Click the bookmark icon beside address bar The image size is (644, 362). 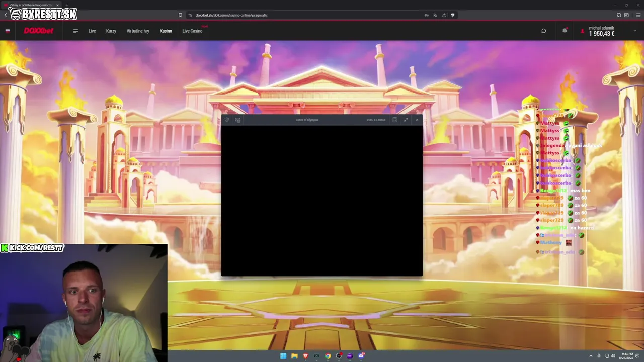coord(180,15)
